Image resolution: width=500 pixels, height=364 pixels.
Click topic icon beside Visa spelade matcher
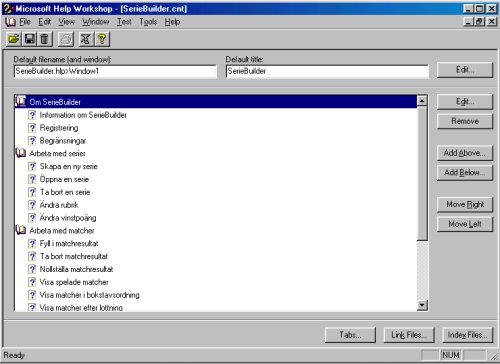pos(32,282)
